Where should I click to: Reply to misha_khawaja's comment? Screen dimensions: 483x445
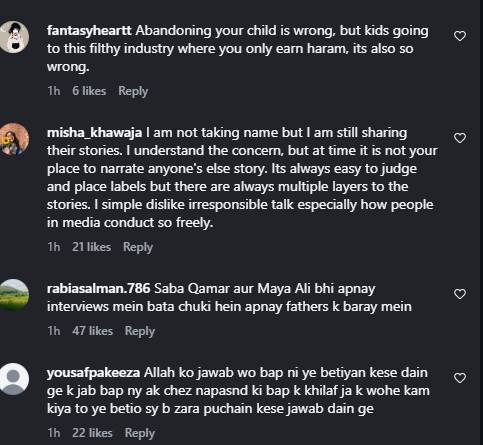[x=138, y=247]
